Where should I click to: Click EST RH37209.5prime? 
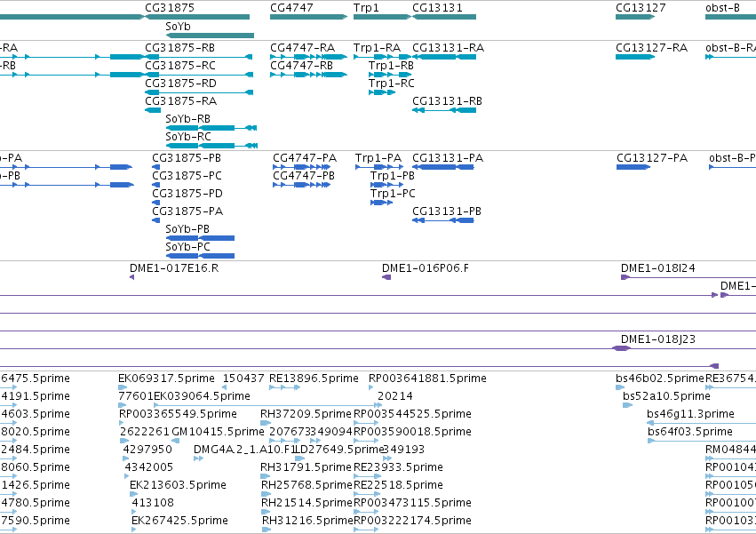click(266, 423)
